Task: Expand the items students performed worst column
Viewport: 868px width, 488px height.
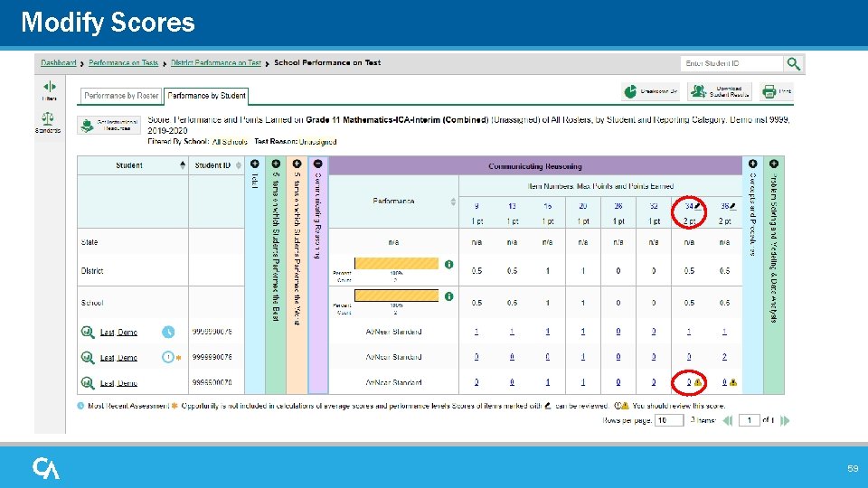Action: point(297,164)
